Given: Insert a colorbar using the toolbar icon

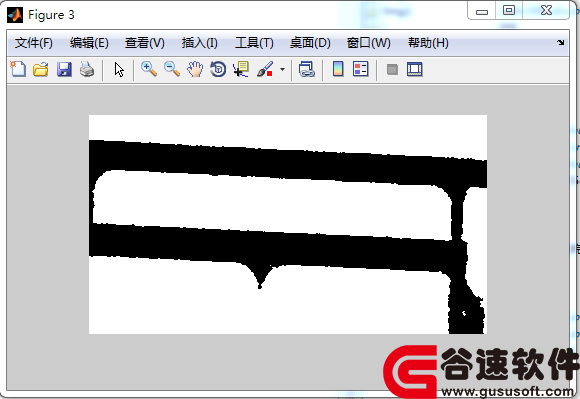Looking at the screenshot, I should tap(338, 69).
